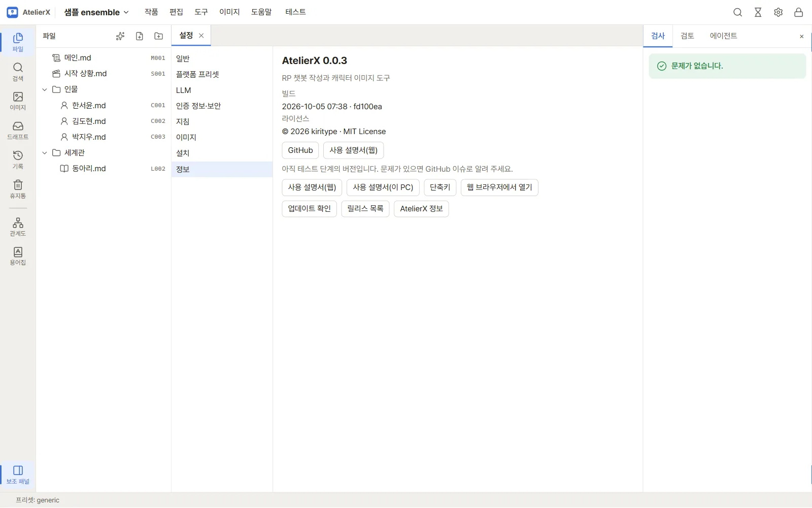Click the AI sparkle icon in file panel
Image resolution: width=812 pixels, height=508 pixels.
click(120, 36)
